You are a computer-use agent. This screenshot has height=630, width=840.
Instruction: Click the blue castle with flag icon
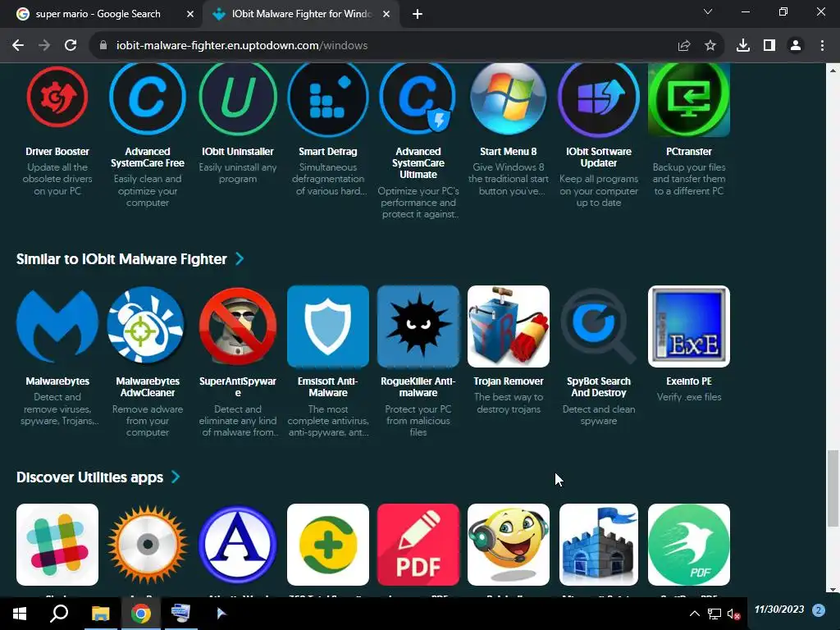[x=598, y=545]
